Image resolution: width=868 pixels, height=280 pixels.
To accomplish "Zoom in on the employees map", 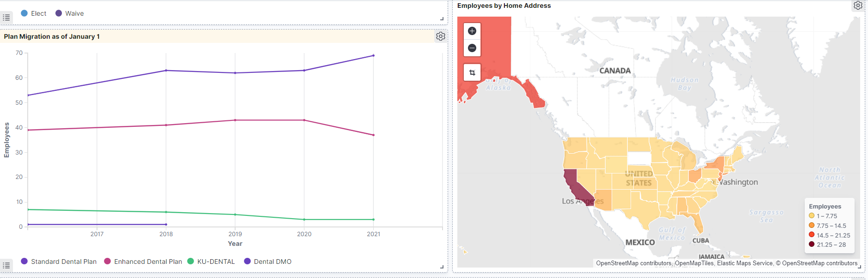I will coord(472,31).
